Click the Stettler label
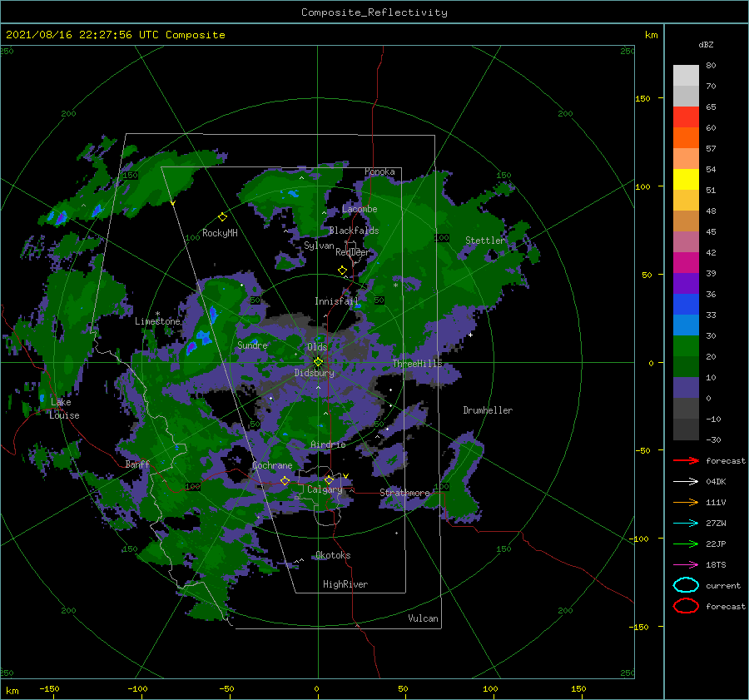This screenshot has height=700, width=749. (x=485, y=241)
